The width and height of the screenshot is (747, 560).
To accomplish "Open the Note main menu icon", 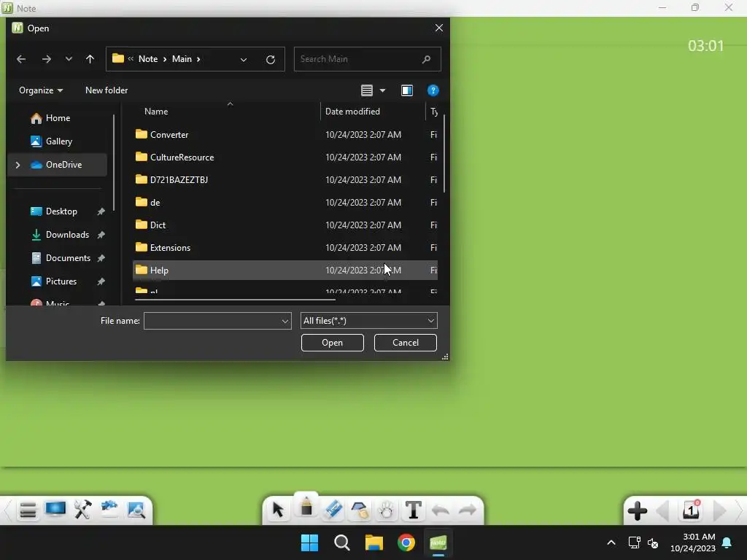I will click(x=28, y=510).
